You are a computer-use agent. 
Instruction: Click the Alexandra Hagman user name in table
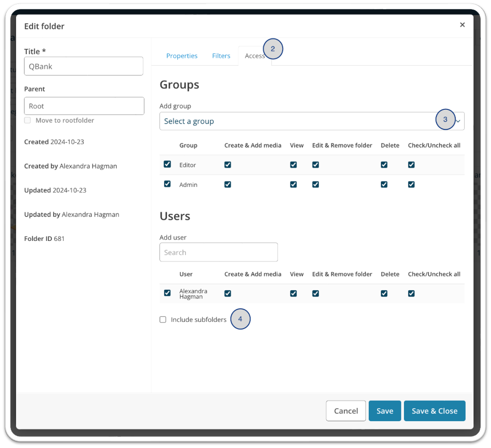193,294
